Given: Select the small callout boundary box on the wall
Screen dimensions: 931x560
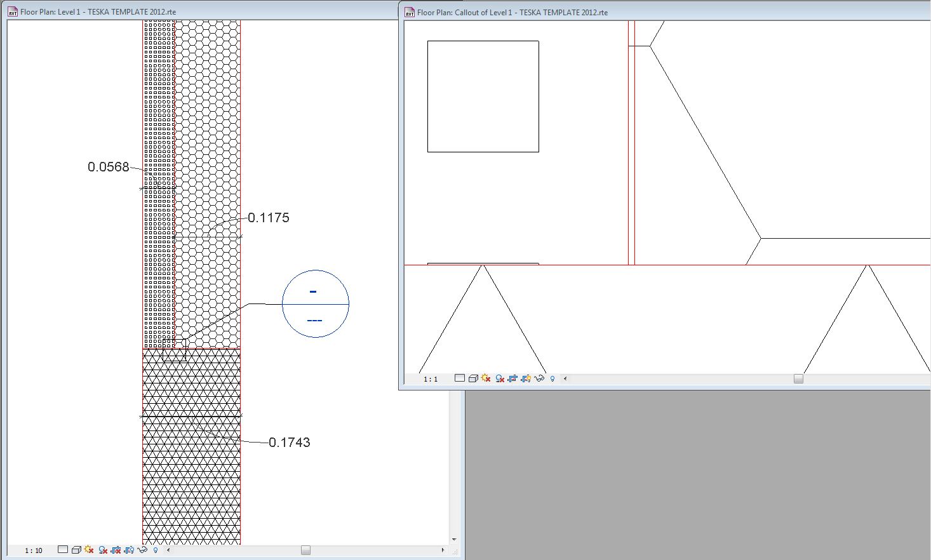Looking at the screenshot, I should pyautogui.click(x=174, y=350).
